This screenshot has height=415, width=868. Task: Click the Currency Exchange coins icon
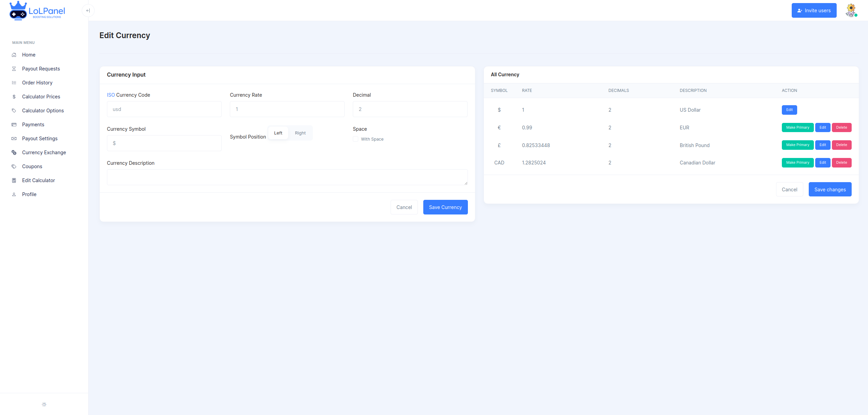(14, 153)
